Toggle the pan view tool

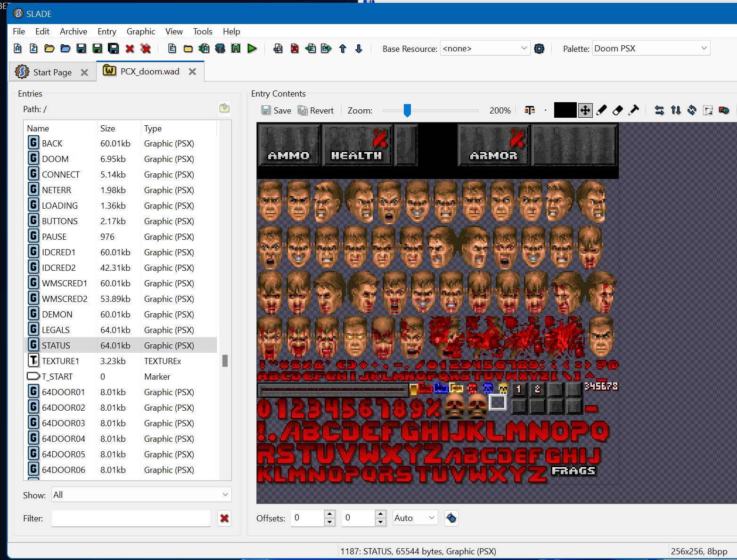[585, 110]
